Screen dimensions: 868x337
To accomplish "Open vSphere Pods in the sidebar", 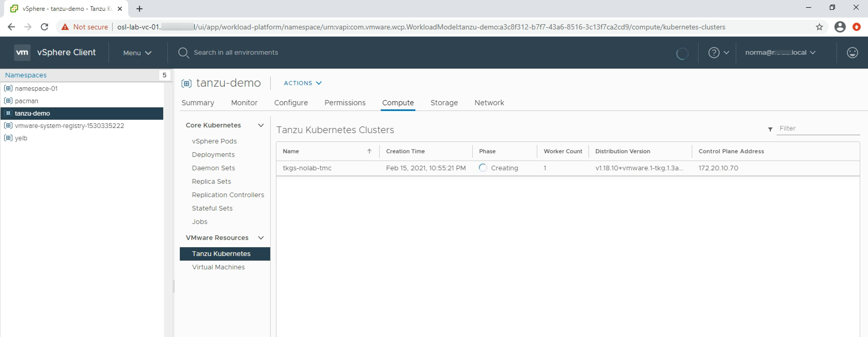I will (x=214, y=141).
